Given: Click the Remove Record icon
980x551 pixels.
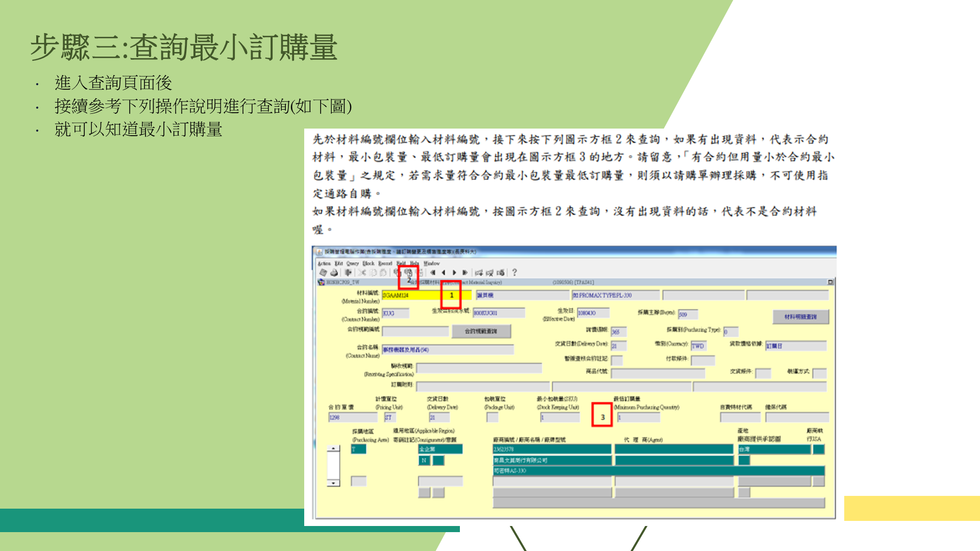Looking at the screenshot, I should pos(490,272).
